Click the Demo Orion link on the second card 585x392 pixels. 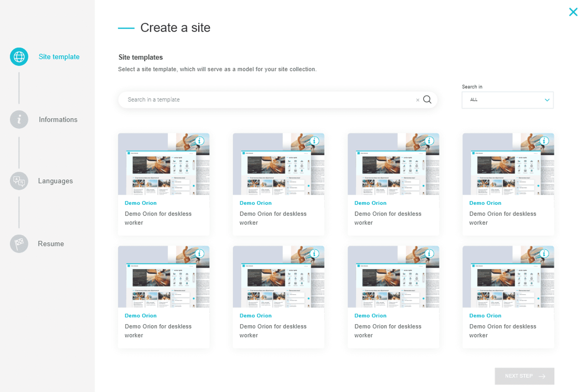pyautogui.click(x=255, y=203)
